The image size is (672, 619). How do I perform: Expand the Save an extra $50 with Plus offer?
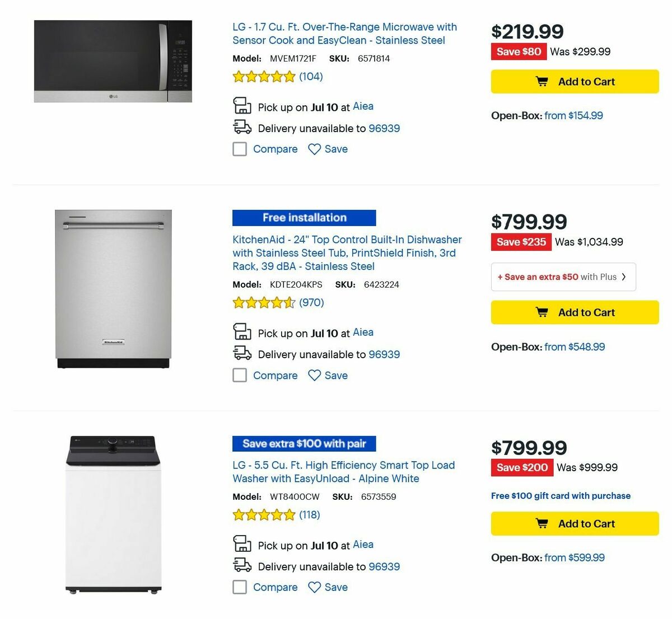563,276
